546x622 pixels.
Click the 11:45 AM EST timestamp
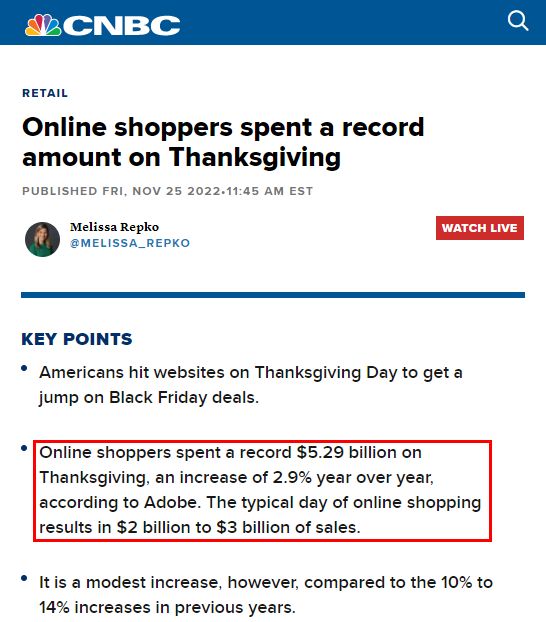(x=269, y=191)
